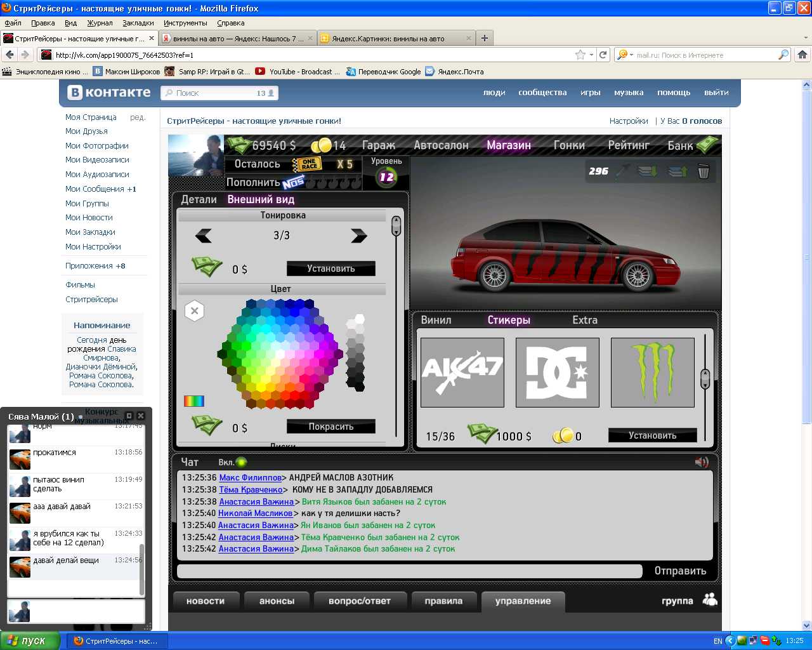
Task: Open the Инструменты menu in Firefox
Action: pos(185,23)
